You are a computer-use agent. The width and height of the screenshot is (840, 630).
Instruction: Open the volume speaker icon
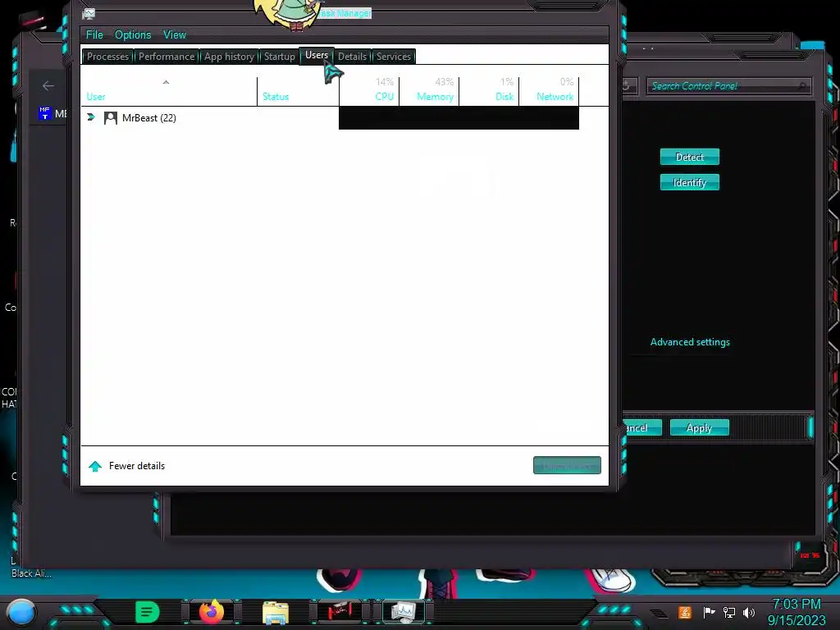pyautogui.click(x=749, y=612)
